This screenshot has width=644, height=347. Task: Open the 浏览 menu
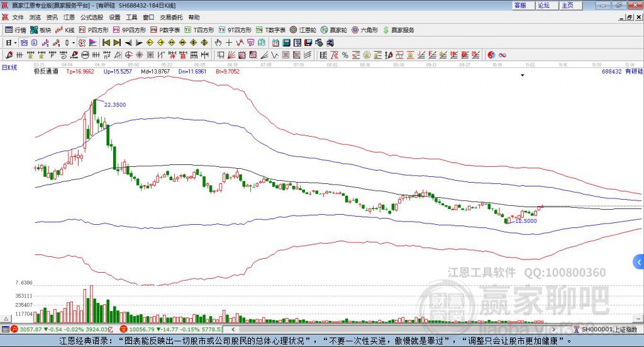pos(35,17)
